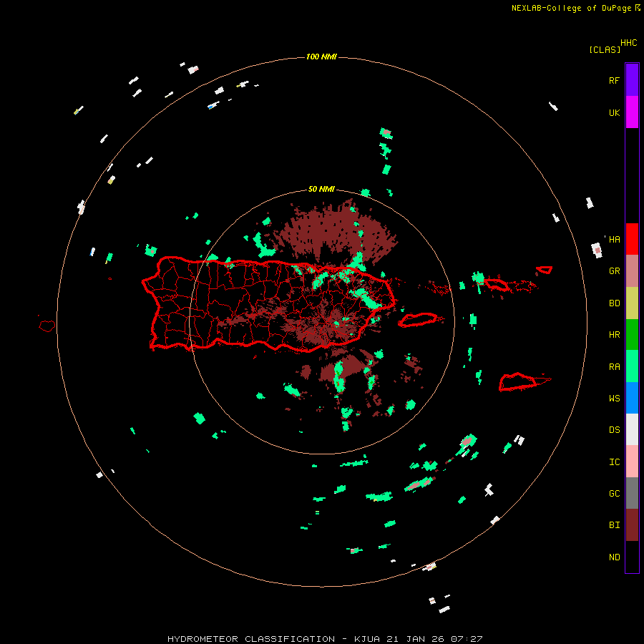Viewport: 644px width, 644px height.
Task: Click the HA legend label
Action: [614, 240]
